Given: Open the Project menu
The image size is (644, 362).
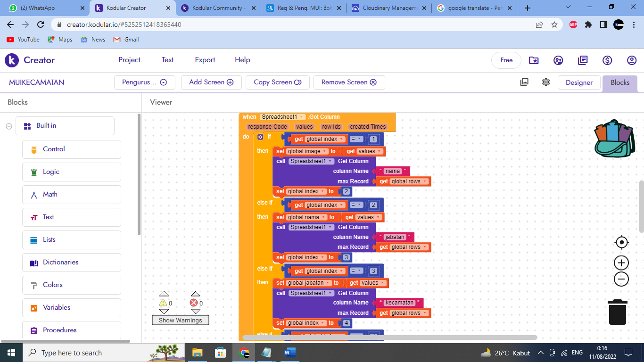Looking at the screenshot, I should pos(129,60).
